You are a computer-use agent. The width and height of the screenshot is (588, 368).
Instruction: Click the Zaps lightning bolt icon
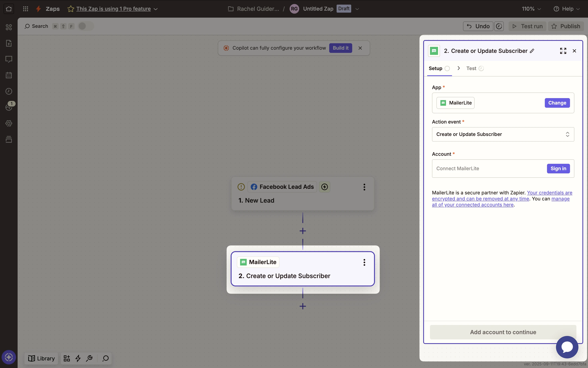pyautogui.click(x=38, y=9)
